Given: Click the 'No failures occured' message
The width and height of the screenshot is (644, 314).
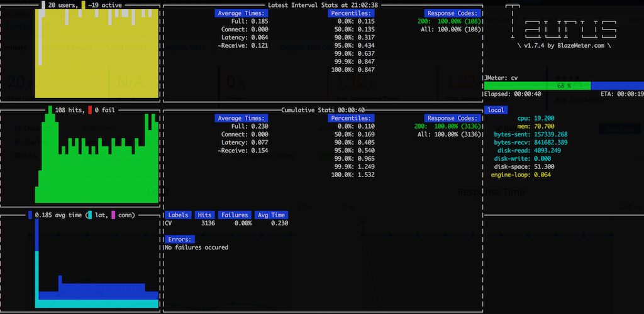Looking at the screenshot, I should (x=196, y=247).
